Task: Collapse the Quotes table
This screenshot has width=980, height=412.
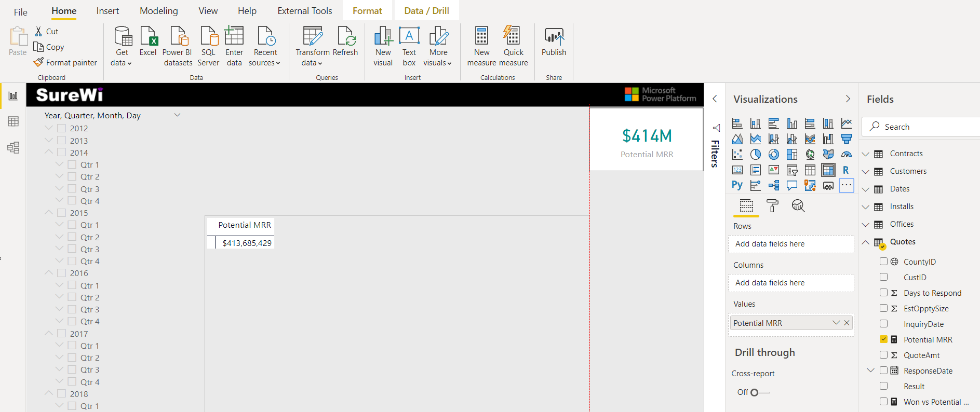Action: [x=866, y=242]
